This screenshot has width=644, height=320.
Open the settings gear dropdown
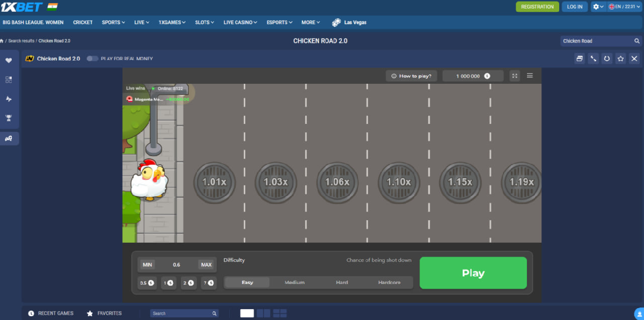597,6
